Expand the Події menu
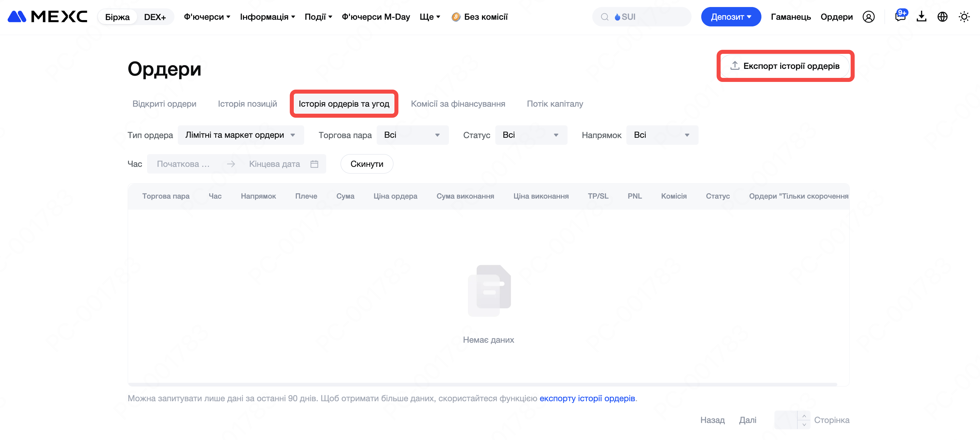This screenshot has width=980, height=440. click(x=318, y=17)
